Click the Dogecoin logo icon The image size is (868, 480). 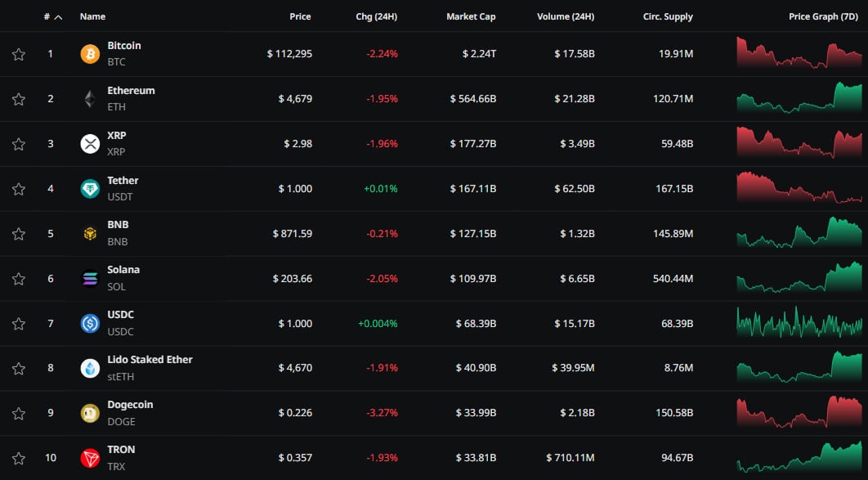pos(90,413)
